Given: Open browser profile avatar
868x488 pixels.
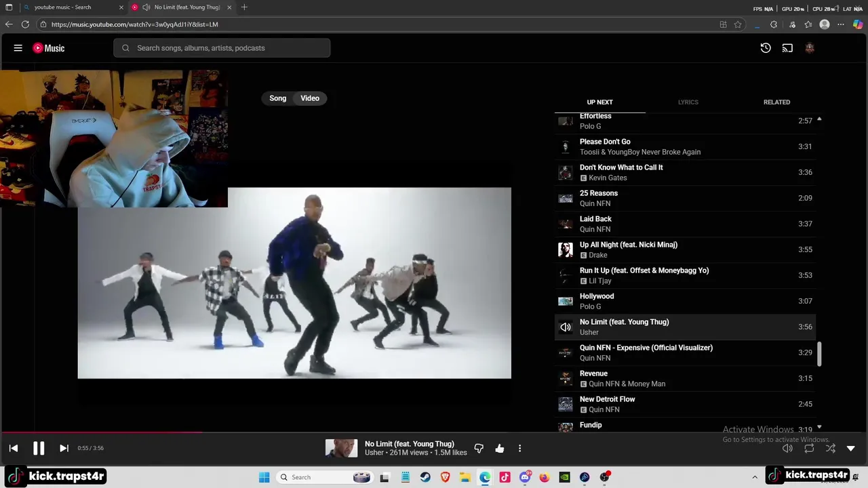Looking at the screenshot, I should (x=825, y=24).
